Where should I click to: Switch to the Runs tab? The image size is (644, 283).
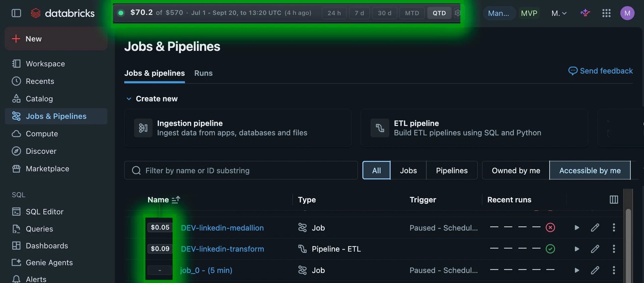click(203, 73)
